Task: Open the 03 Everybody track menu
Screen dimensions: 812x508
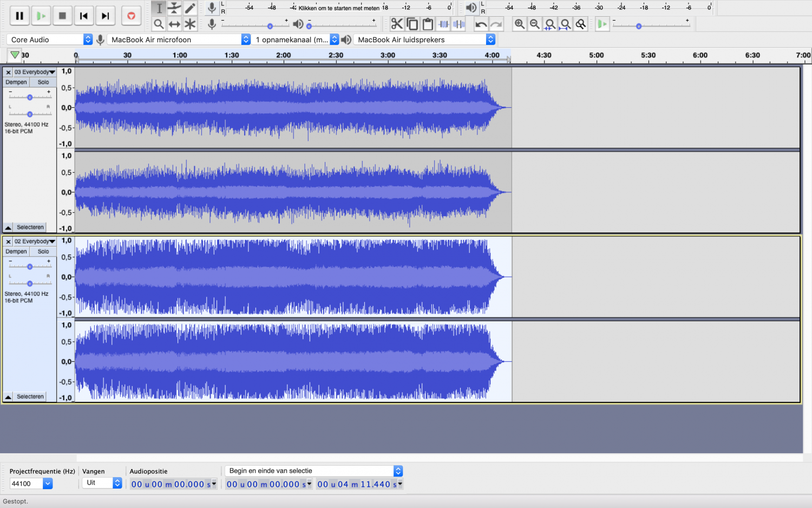Action: click(x=35, y=72)
